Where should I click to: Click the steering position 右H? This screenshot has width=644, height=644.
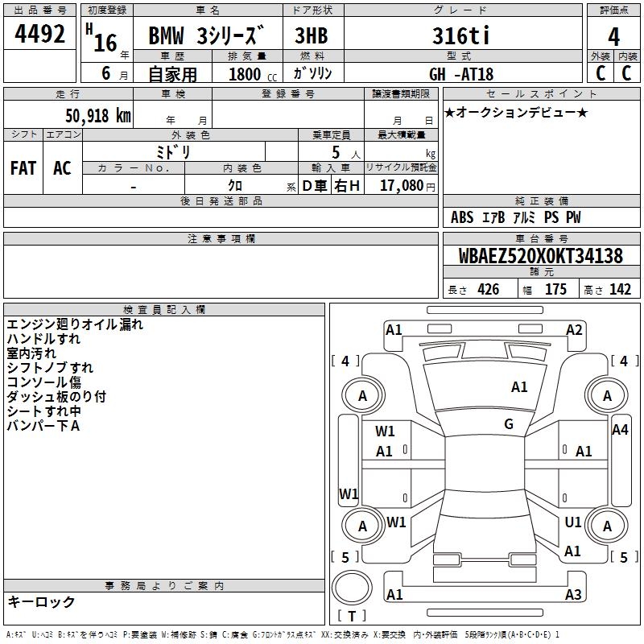pyautogui.click(x=347, y=186)
